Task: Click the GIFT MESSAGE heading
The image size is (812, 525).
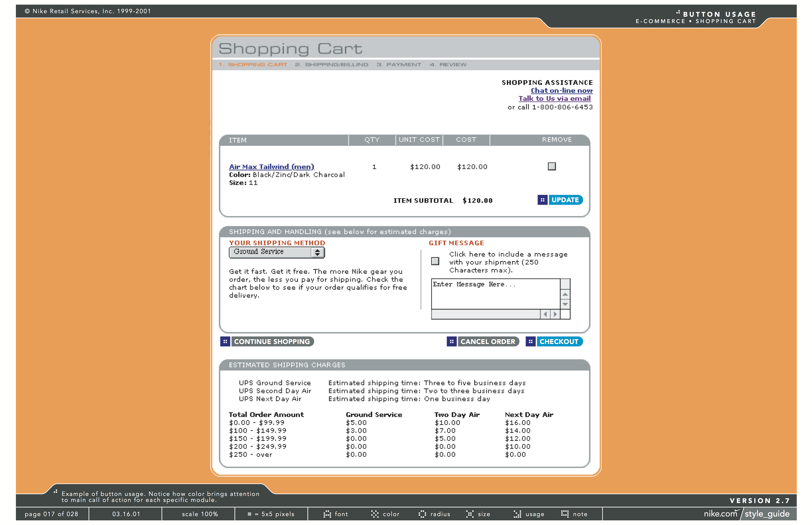Action: [x=457, y=243]
